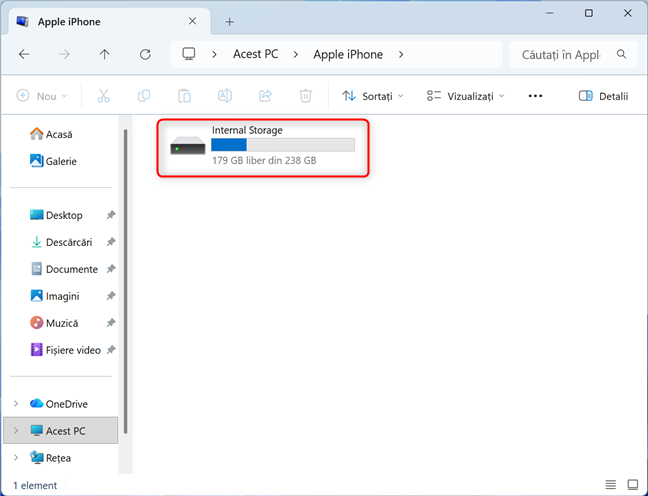This screenshot has height=496, width=648.
Task: Click the pin icon next to Documente
Action: click(x=111, y=269)
